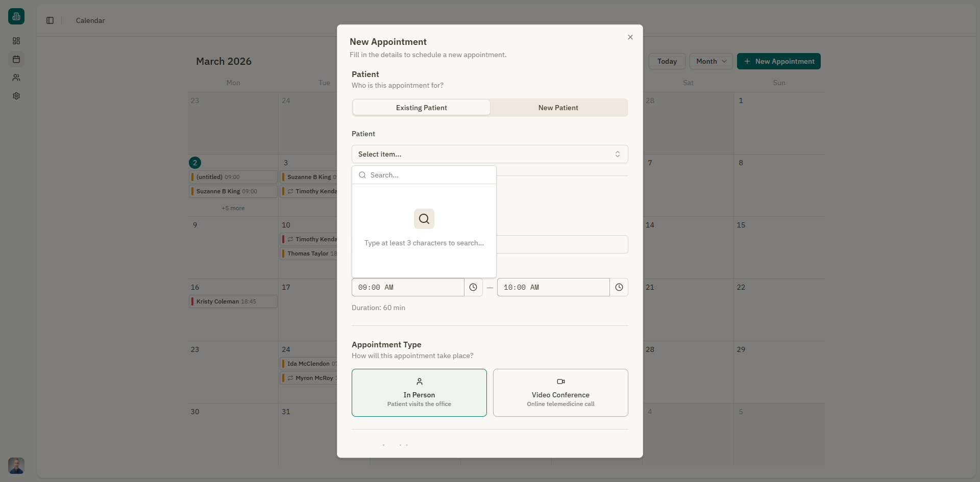Screen dimensions: 980x482
Task: Select the Patients icon in the sidebar
Action: click(x=16, y=78)
